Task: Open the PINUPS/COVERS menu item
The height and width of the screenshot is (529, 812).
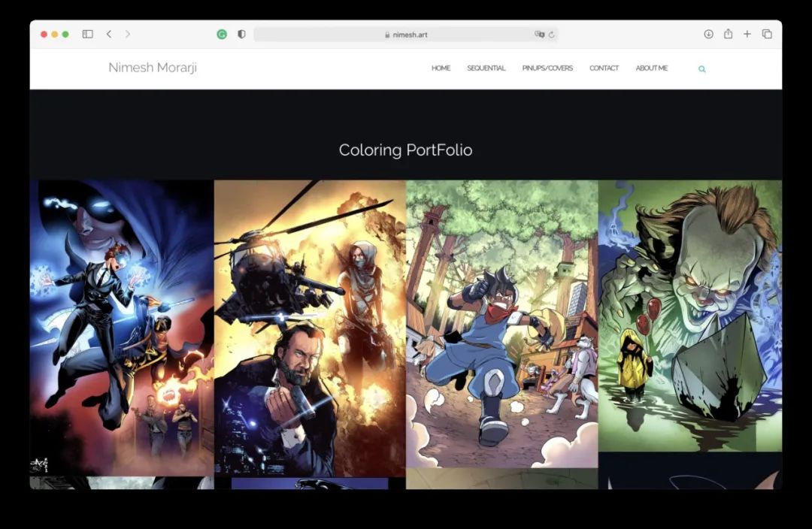Action: (547, 68)
